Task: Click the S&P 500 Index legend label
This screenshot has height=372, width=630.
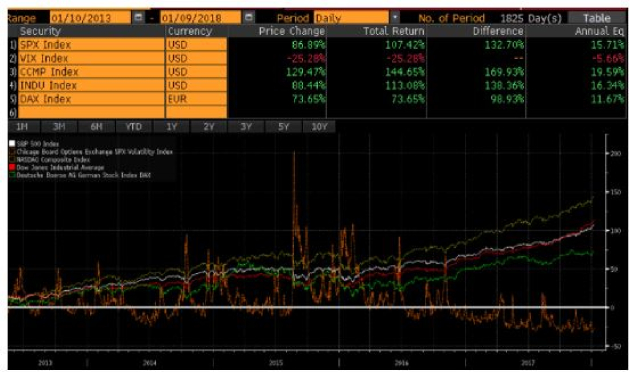Action: pos(38,144)
